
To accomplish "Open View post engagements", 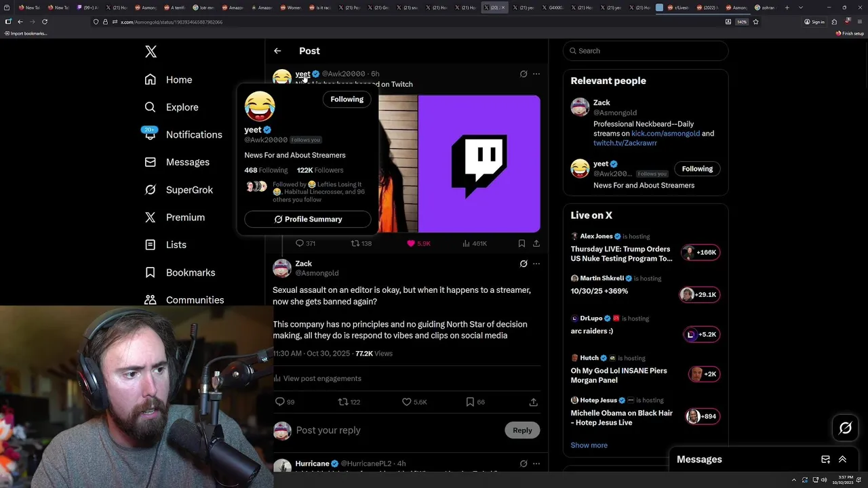I will click(317, 378).
